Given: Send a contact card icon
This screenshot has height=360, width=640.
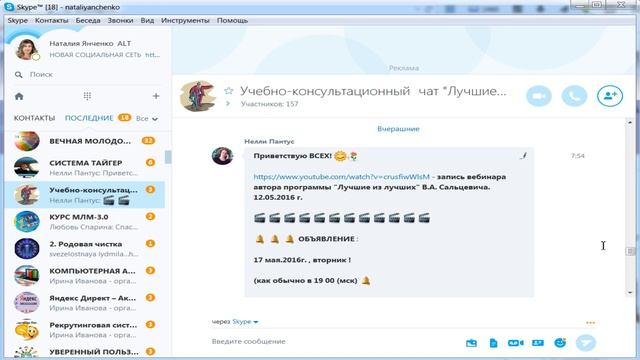Looking at the screenshot, I should [538, 343].
